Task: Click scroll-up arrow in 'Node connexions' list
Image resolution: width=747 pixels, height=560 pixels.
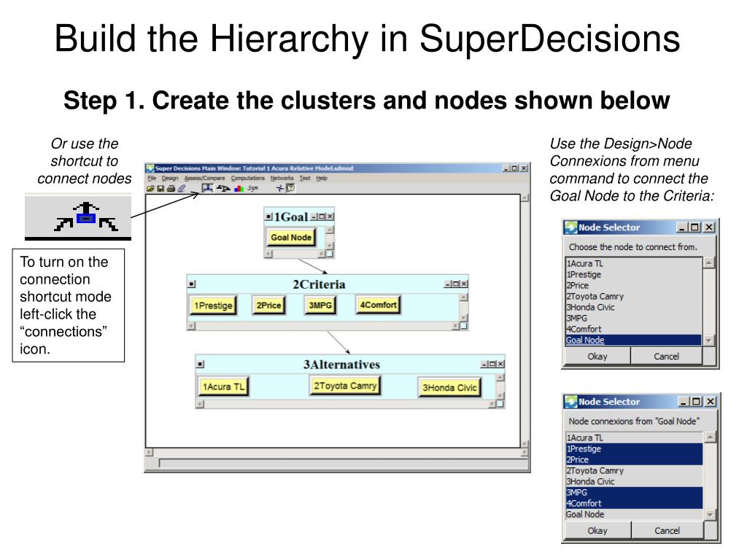Action: [x=710, y=437]
